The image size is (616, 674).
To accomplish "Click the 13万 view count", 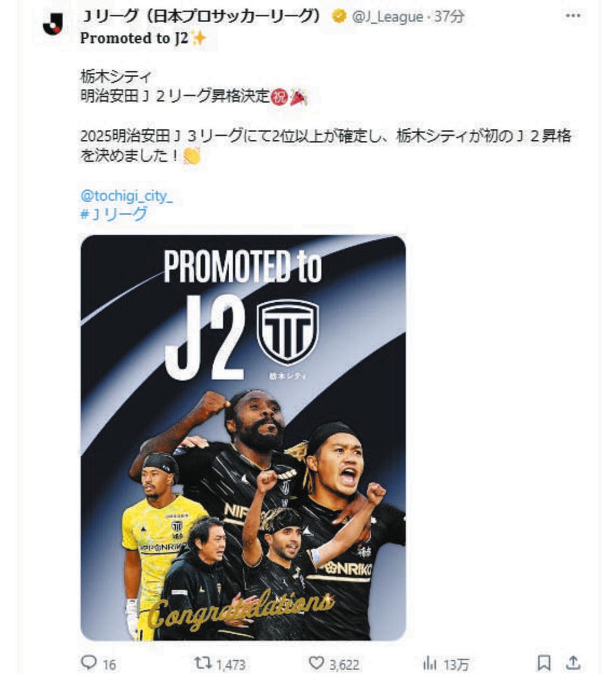I will (456, 664).
